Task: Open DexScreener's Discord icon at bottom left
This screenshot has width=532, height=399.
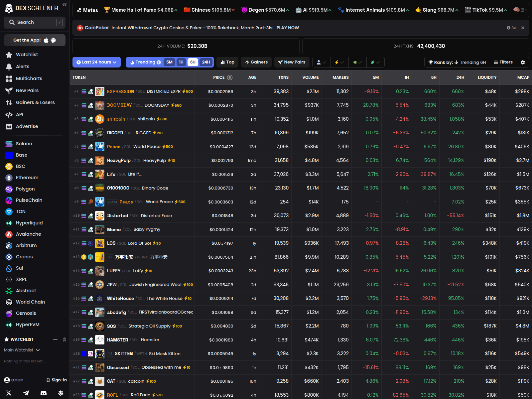Action: coord(44,393)
